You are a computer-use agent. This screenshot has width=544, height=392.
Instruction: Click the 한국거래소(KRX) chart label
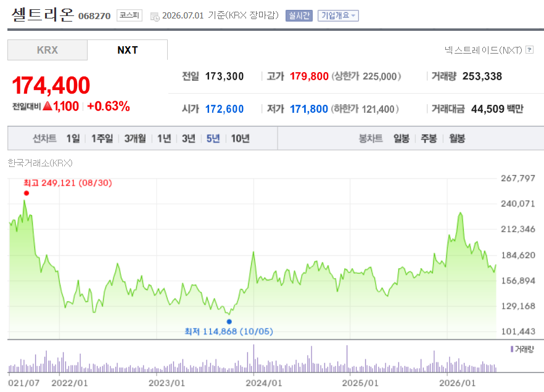click(40, 163)
